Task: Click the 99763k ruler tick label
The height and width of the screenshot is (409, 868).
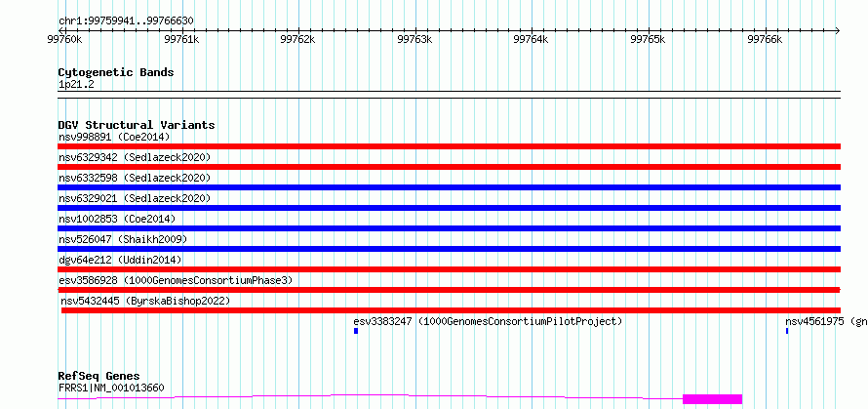Action: [415, 39]
